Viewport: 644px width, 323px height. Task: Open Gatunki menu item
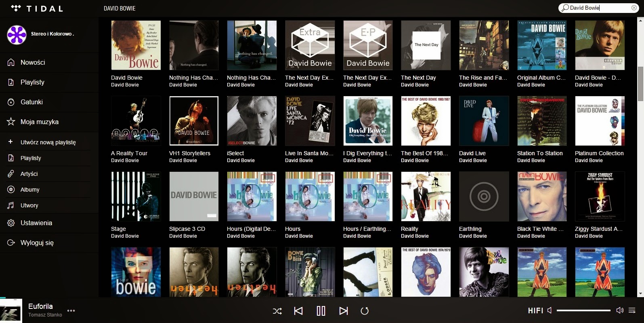point(31,102)
